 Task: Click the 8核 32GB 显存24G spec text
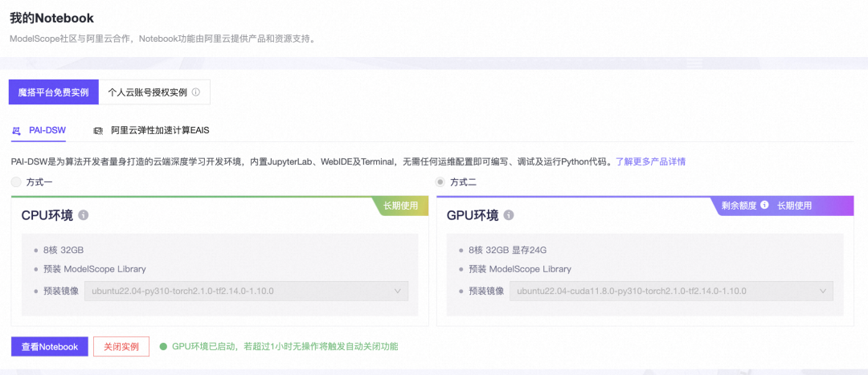[508, 250]
